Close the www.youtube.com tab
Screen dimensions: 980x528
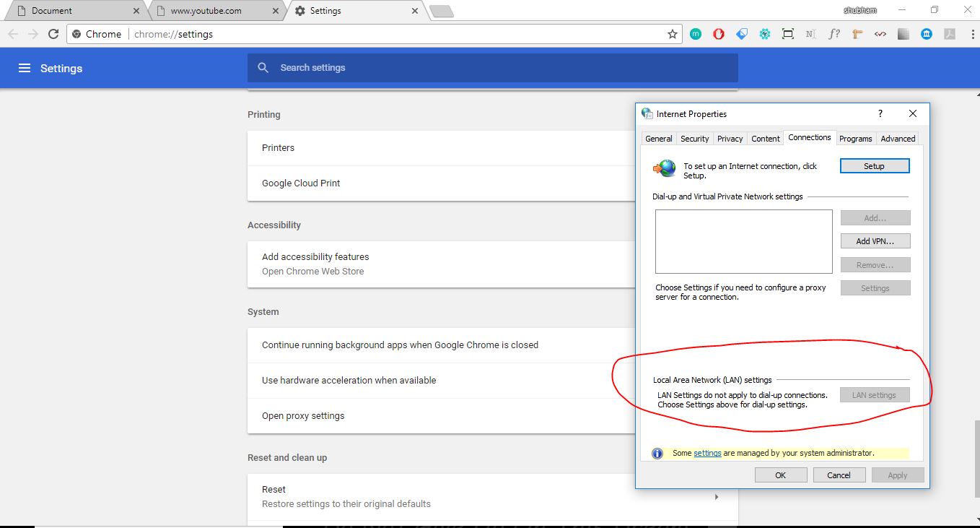[x=275, y=11]
